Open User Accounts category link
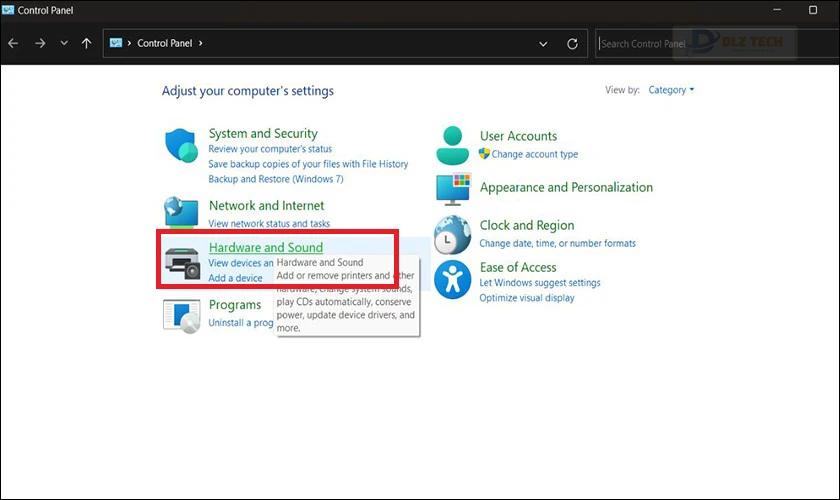 pos(518,136)
